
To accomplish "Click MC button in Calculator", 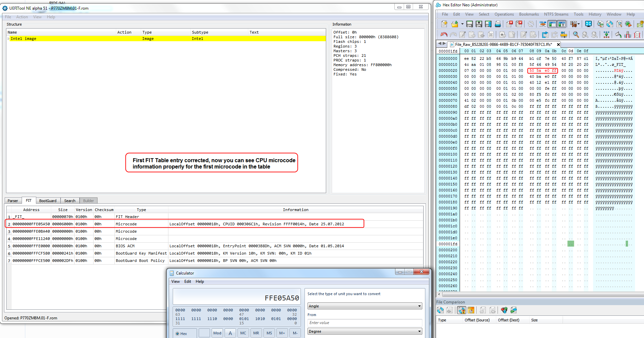I will (243, 333).
